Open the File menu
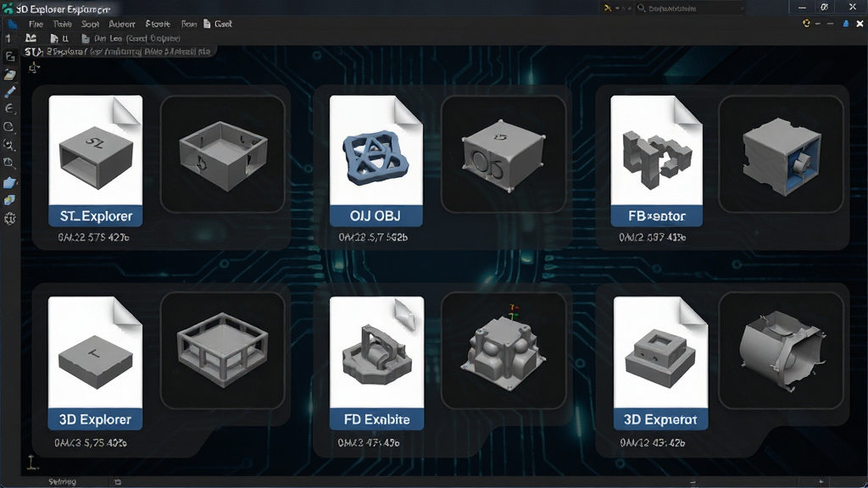The height and width of the screenshot is (488, 868). (x=36, y=24)
